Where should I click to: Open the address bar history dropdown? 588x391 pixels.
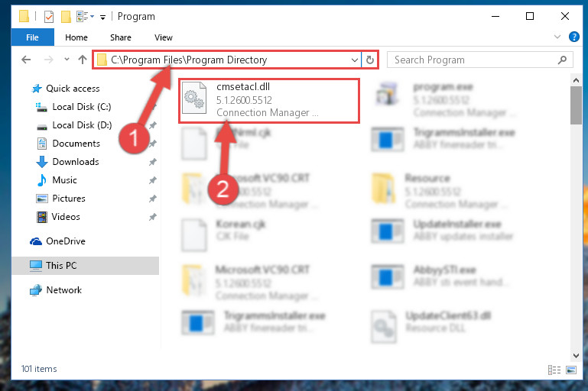(x=355, y=60)
